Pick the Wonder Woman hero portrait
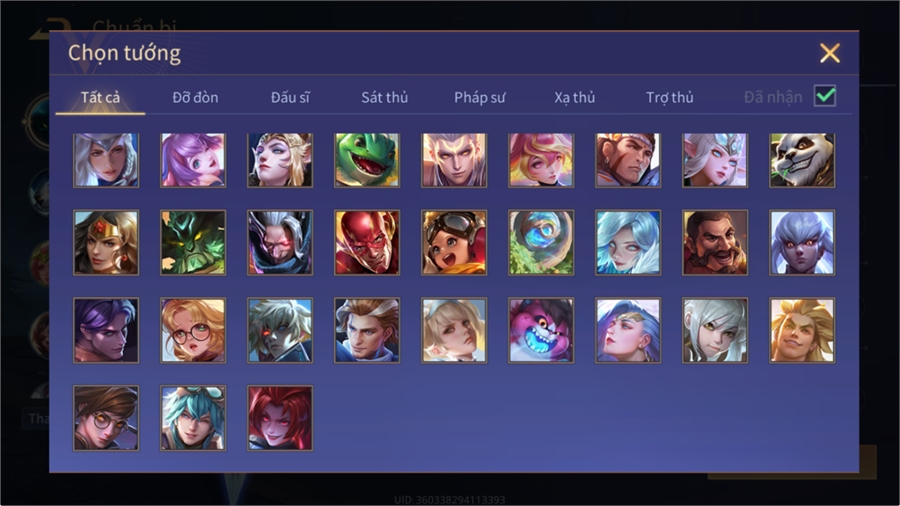Image resolution: width=900 pixels, height=506 pixels. (106, 243)
